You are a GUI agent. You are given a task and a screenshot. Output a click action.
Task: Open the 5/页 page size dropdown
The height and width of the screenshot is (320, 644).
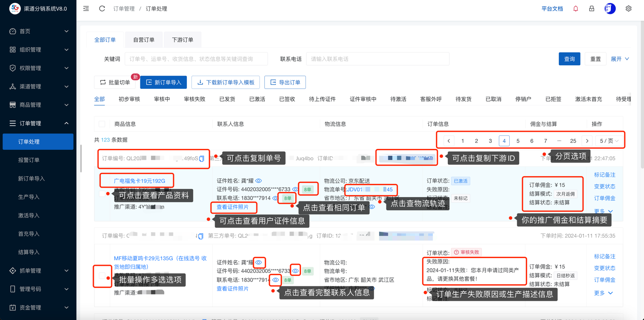(x=609, y=141)
